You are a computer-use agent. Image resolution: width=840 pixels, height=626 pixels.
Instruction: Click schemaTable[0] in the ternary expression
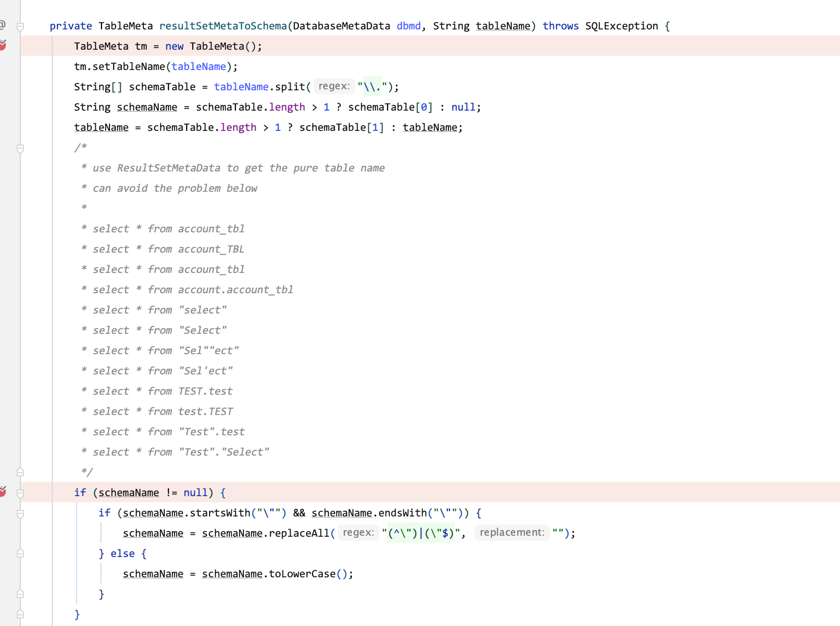391,107
